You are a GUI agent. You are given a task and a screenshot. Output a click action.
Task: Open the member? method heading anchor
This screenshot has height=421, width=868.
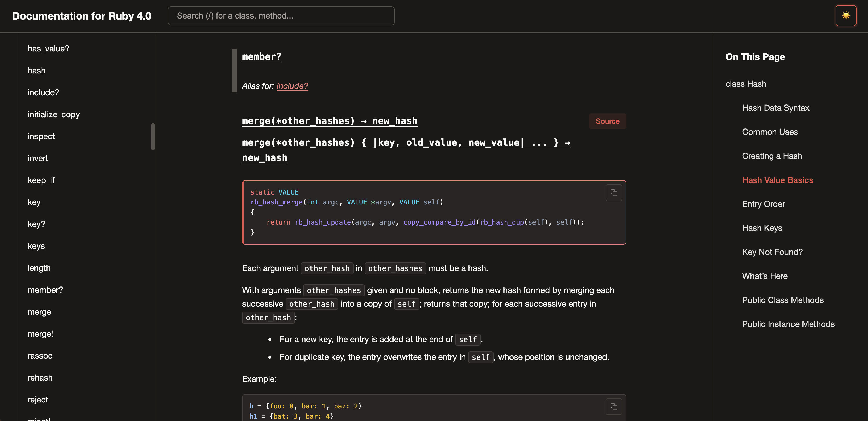click(x=261, y=56)
